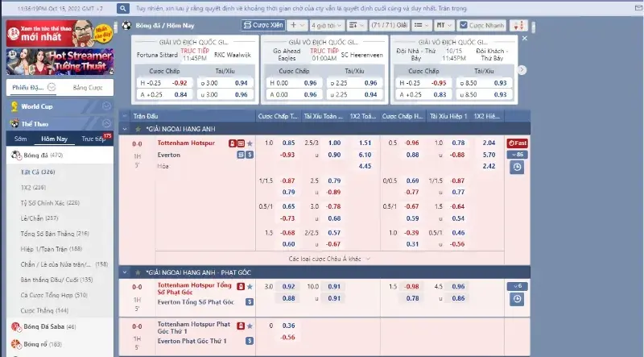The image size is (644, 357).
Task: Open Hiệp 1/Toàn Trận category
Action: pyautogui.click(x=52, y=249)
